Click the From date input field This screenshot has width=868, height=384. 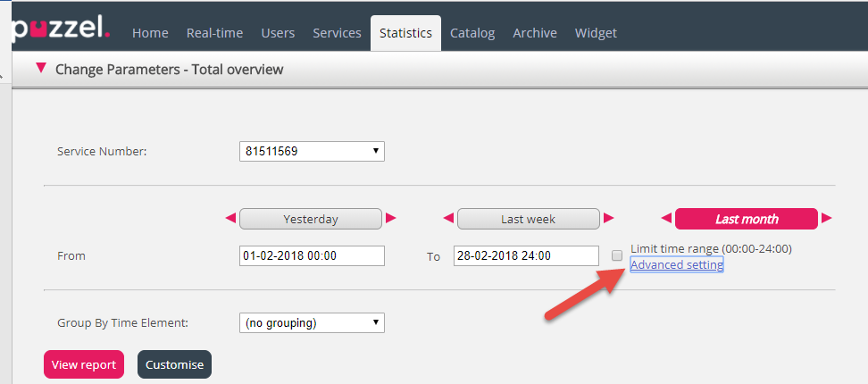(x=312, y=255)
